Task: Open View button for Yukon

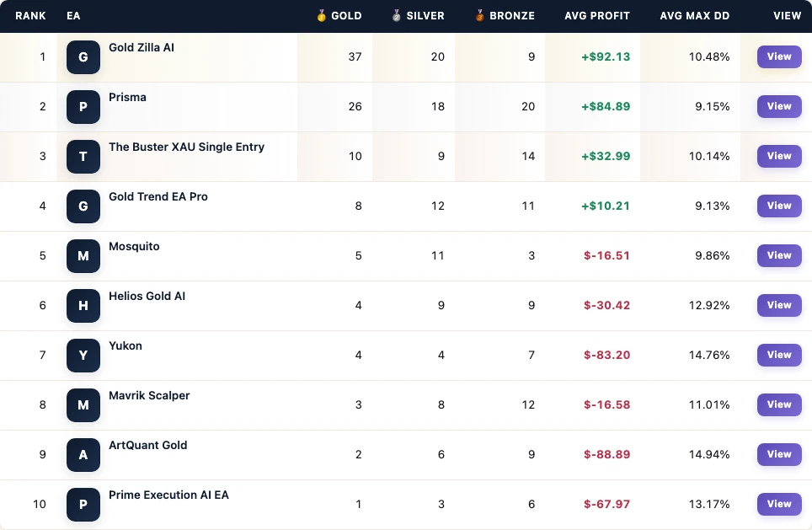Action: click(779, 355)
